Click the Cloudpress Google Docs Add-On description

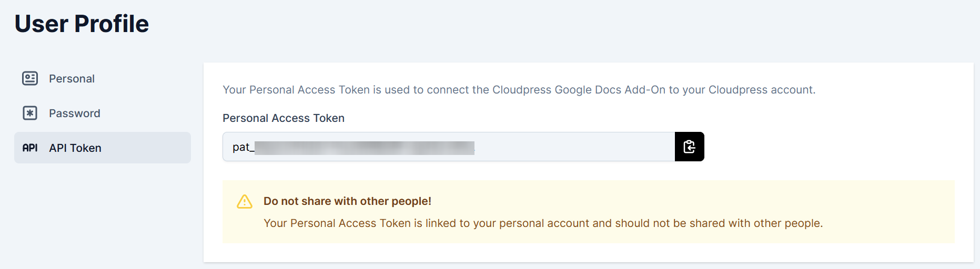click(x=519, y=90)
